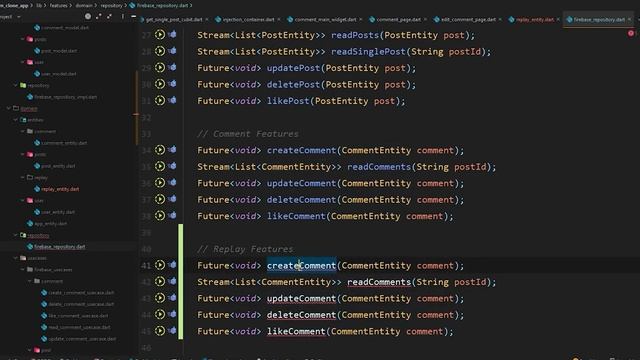Click the gutter implementation icon beside readSinglePost
This screenshot has height=360, width=640.
pyautogui.click(x=160, y=51)
